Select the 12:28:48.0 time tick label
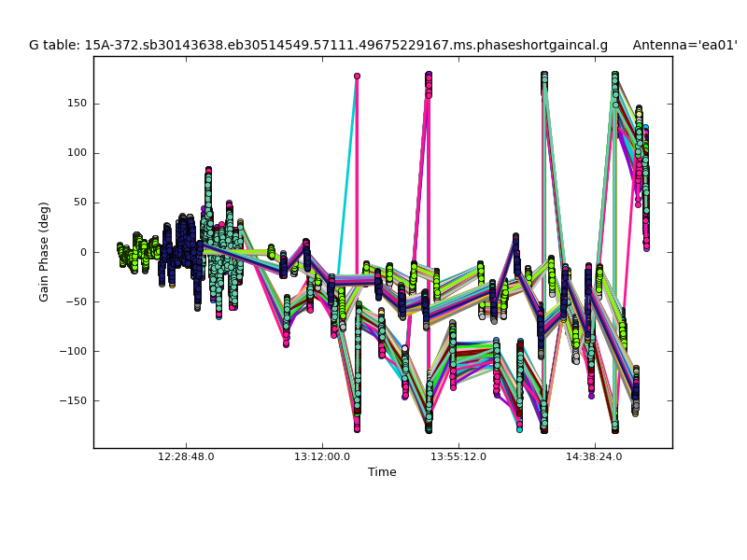The width and height of the screenshot is (747, 560). 186,456
